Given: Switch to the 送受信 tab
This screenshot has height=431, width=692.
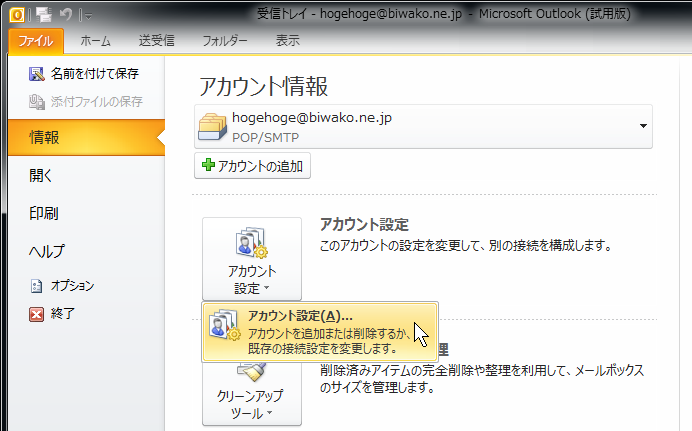Looking at the screenshot, I should [x=157, y=41].
